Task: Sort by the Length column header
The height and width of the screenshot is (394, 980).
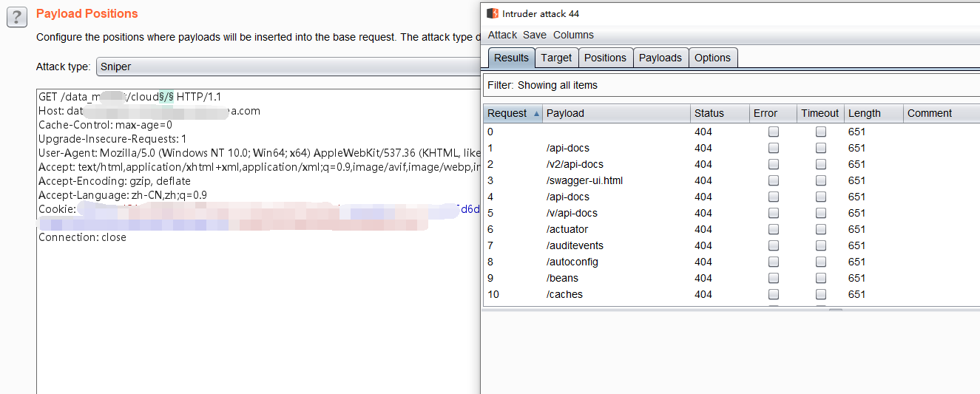Action: pos(873,113)
